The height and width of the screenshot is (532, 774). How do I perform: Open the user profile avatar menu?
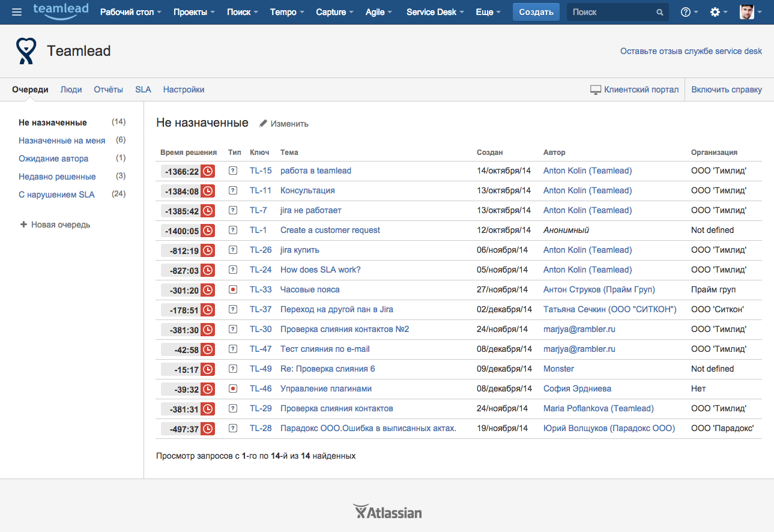click(x=746, y=11)
